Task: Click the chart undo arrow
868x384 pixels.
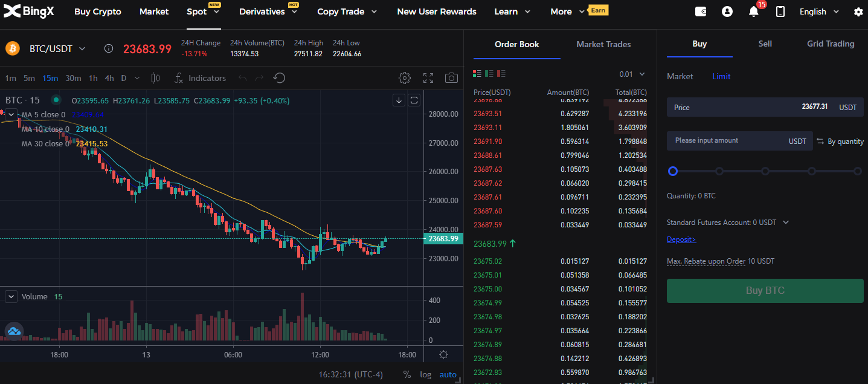Action: coord(243,78)
